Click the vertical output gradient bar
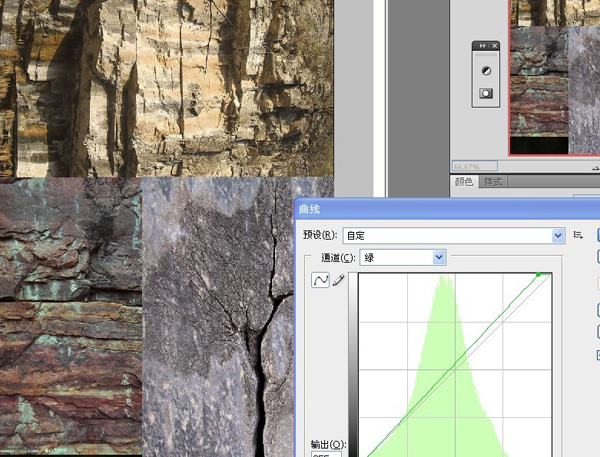Image resolution: width=600 pixels, height=457 pixels. click(353, 365)
